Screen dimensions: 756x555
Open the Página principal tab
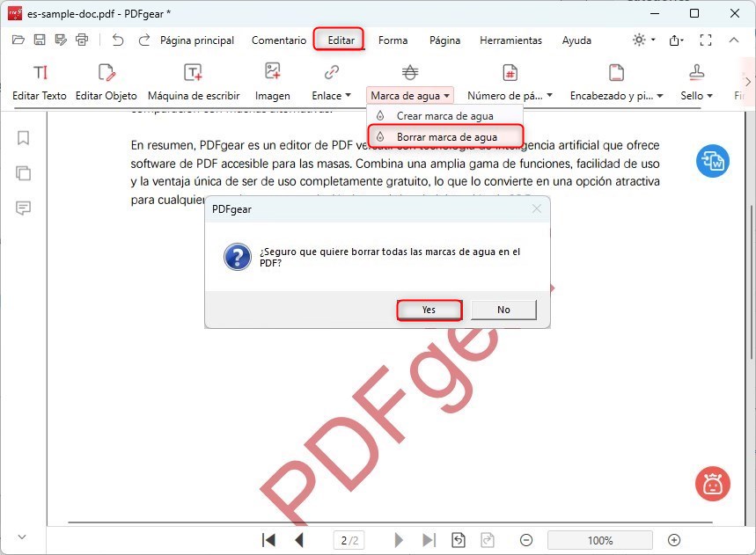(x=197, y=40)
